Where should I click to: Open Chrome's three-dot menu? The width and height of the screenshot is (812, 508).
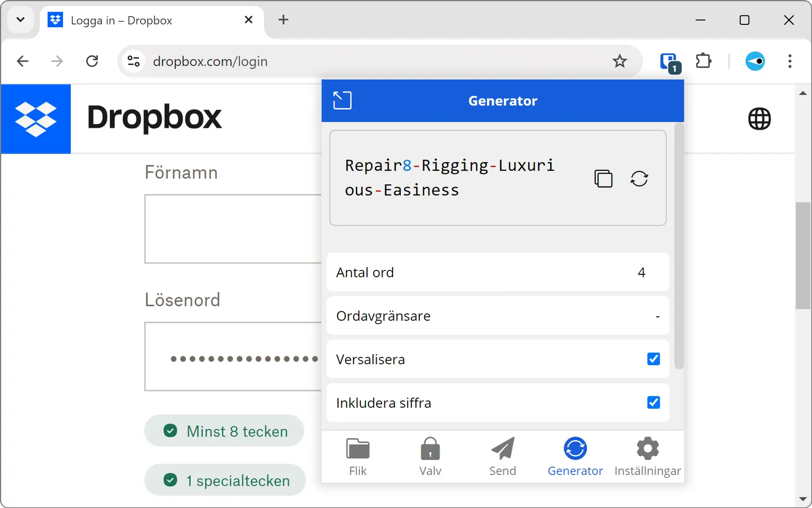(790, 61)
